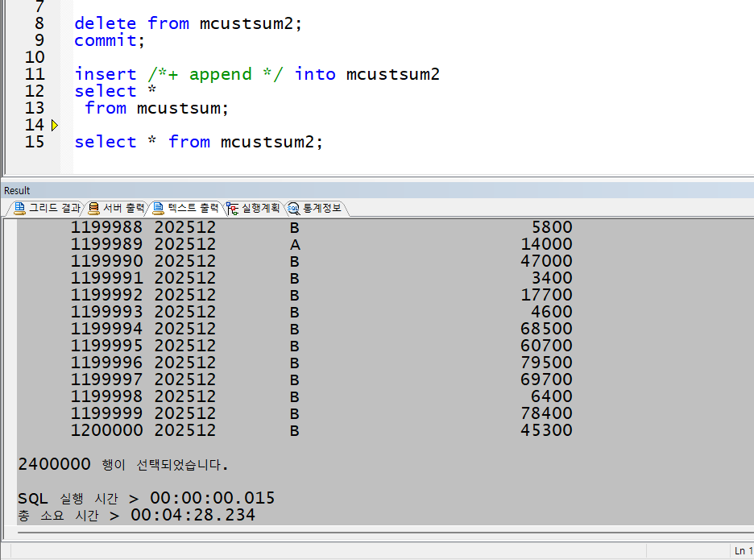
Task: Click line number 15 in the gutter
Action: point(34,142)
